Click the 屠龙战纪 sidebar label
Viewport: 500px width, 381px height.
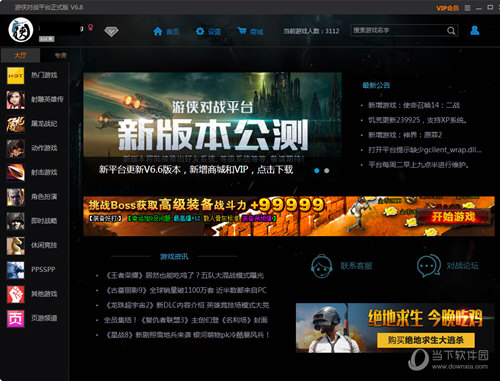[x=44, y=124]
